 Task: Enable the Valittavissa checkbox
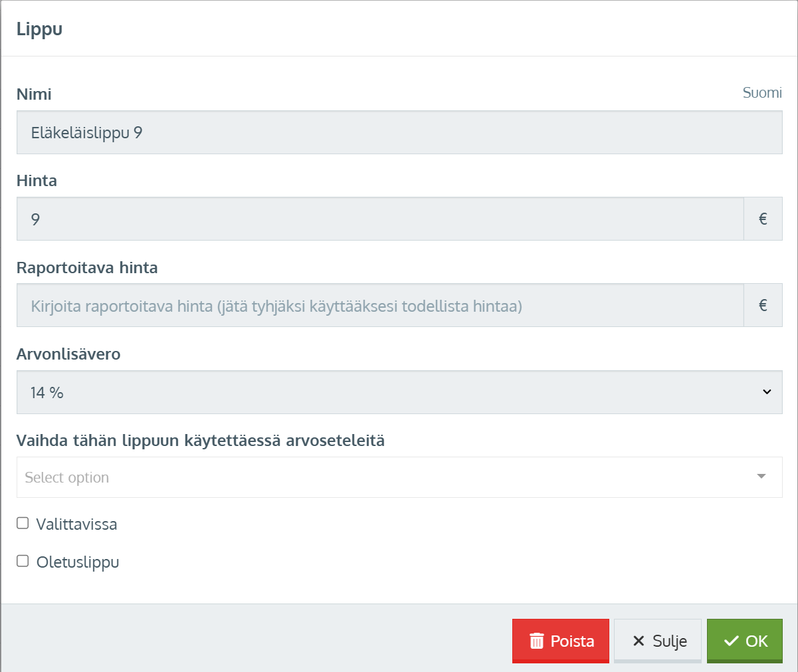tap(23, 523)
